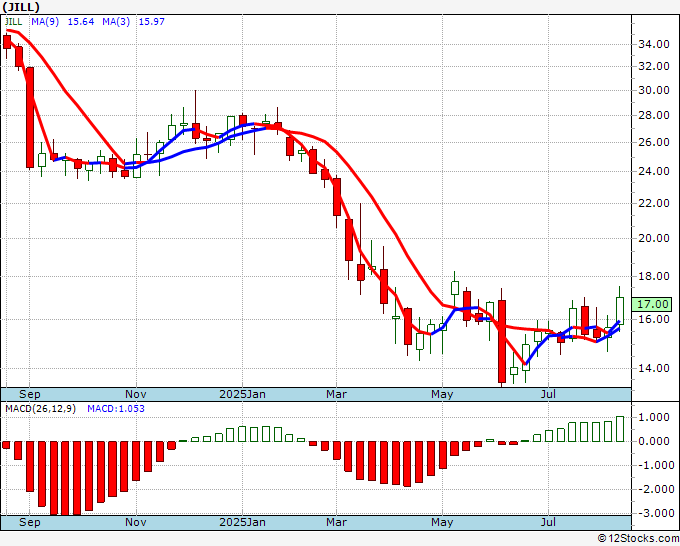Select the JILL ticker legend label
Image resolution: width=680 pixels, height=546 pixels.
(x=13, y=21)
